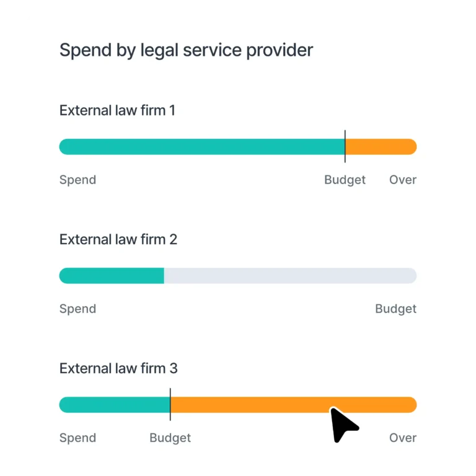Click the teal spend bar for firm 1
Image resolution: width=476 pixels, height=476 pixels.
[x=201, y=147]
